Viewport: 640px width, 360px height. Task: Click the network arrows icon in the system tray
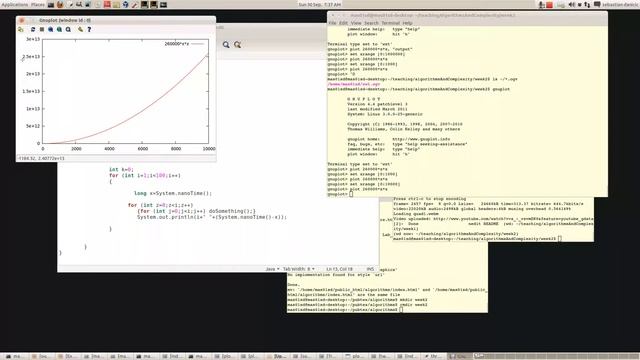click(587, 4)
